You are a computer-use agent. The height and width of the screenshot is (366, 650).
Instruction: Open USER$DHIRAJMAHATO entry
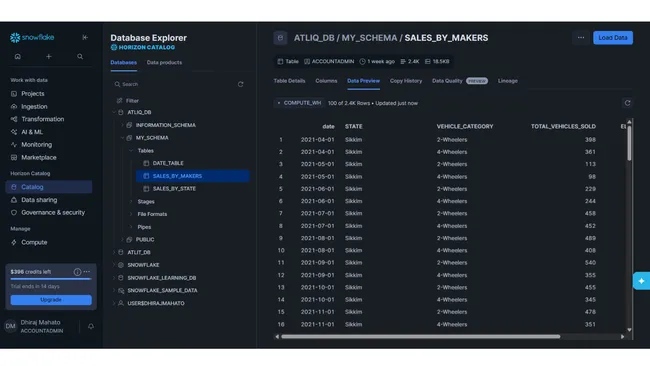(156, 303)
